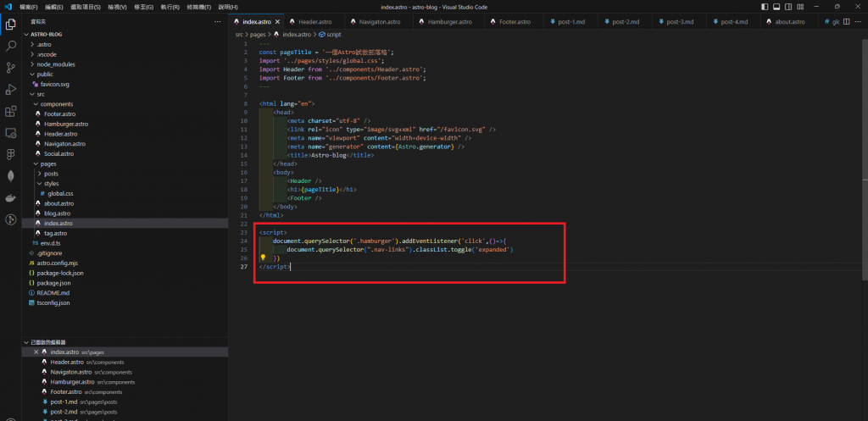Screen dimensions: 868x421
Task: Switch to the Hamburger.astro editor tab
Action: click(449, 21)
